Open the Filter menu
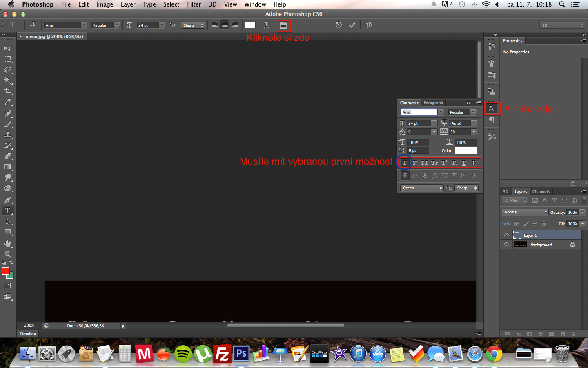588x368 pixels. [x=194, y=4]
